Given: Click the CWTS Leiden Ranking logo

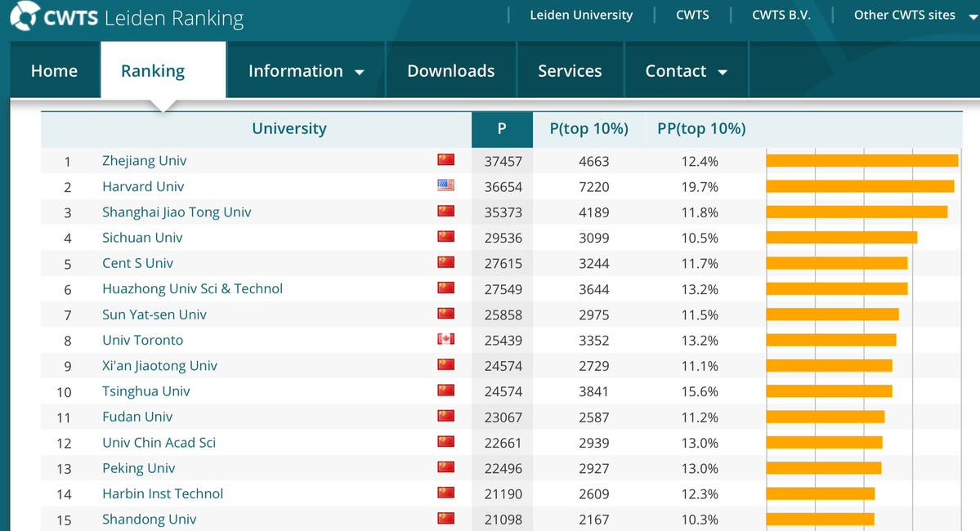Looking at the screenshot, I should (x=127, y=17).
